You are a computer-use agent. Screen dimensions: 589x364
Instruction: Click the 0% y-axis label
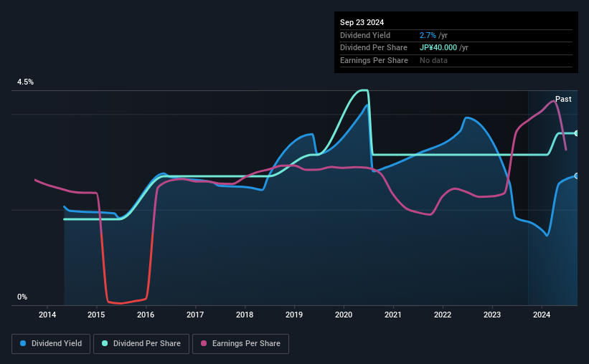22,297
